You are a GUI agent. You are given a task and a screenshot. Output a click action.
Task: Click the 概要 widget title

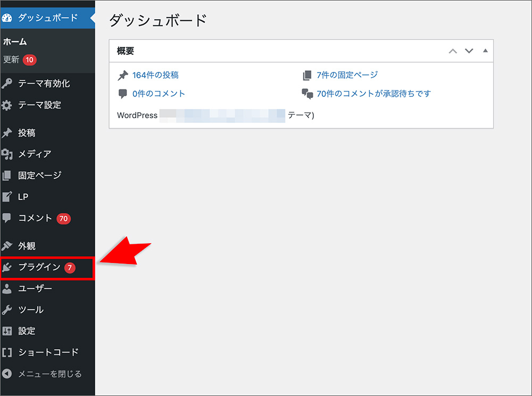(x=126, y=51)
